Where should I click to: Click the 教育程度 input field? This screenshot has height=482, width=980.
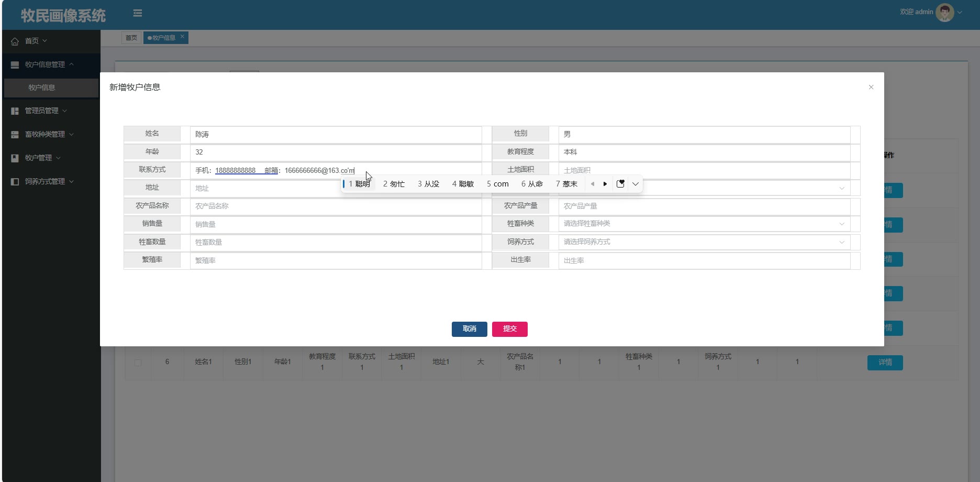pyautogui.click(x=704, y=152)
